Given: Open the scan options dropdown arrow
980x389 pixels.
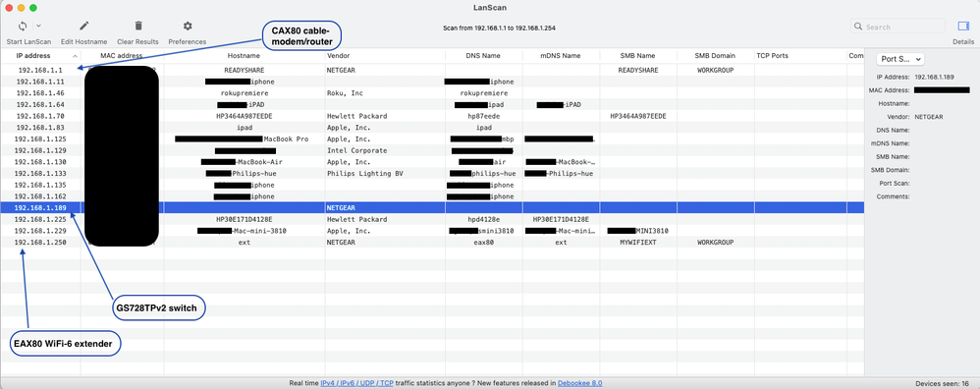Looking at the screenshot, I should coord(38,27).
